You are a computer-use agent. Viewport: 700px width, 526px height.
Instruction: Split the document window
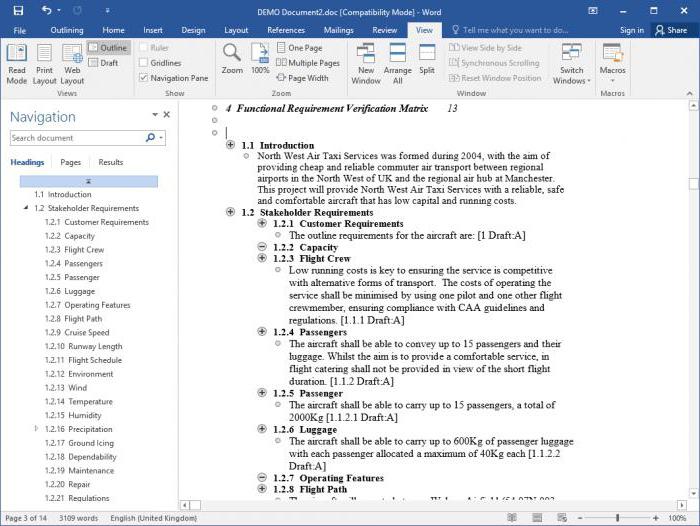pos(427,59)
